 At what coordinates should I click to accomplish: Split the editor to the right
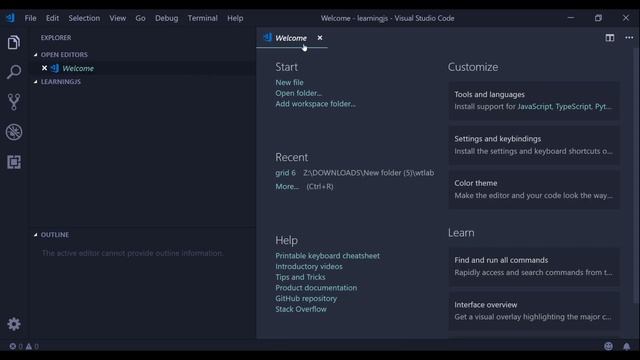(609, 38)
